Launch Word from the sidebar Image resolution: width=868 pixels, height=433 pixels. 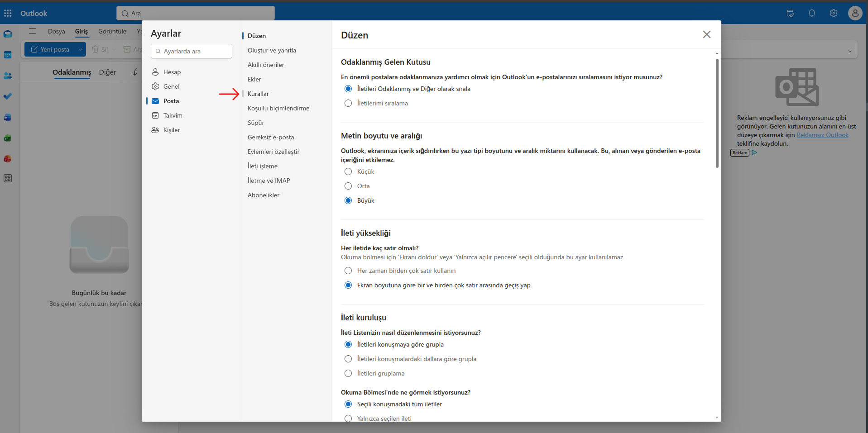pyautogui.click(x=8, y=117)
